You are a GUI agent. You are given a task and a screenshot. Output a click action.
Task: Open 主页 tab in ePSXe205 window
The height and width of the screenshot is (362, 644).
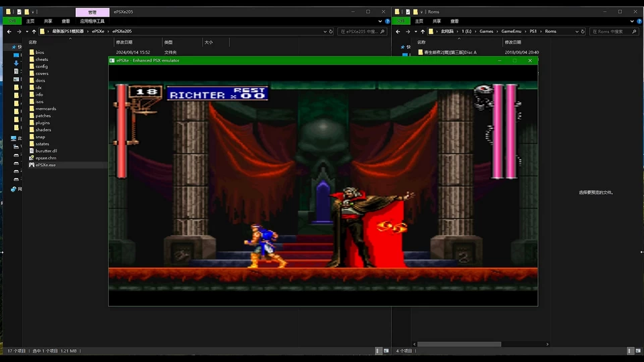30,21
